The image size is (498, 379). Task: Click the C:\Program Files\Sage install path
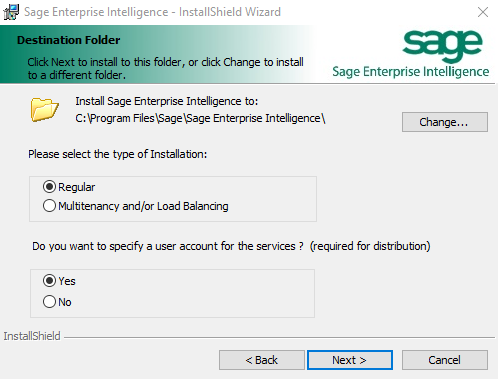(200, 118)
